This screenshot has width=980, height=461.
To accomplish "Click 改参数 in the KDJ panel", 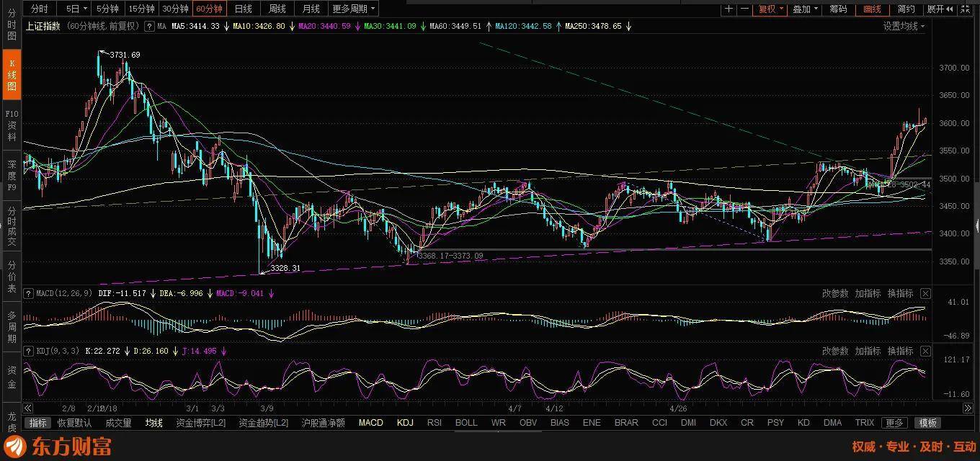I will point(835,351).
